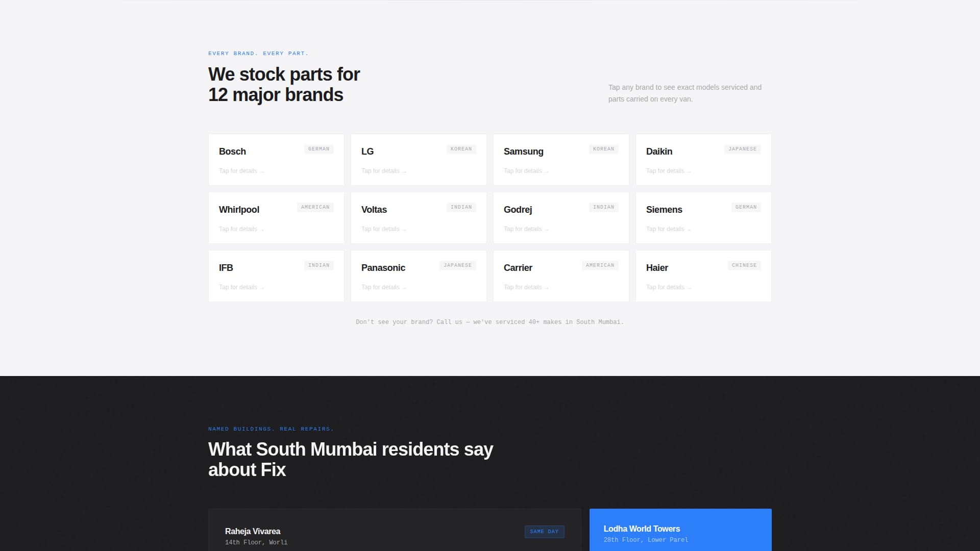The height and width of the screenshot is (551, 980).
Task: Click the 'EVERY BRAND. EVERY PART.' label
Action: (x=258, y=54)
